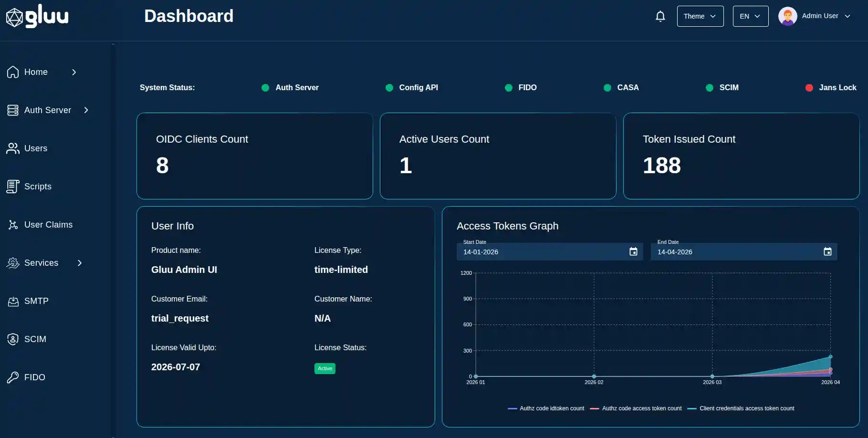Toggle Authz code idtoken count legend series
The width and height of the screenshot is (868, 438).
coord(546,408)
